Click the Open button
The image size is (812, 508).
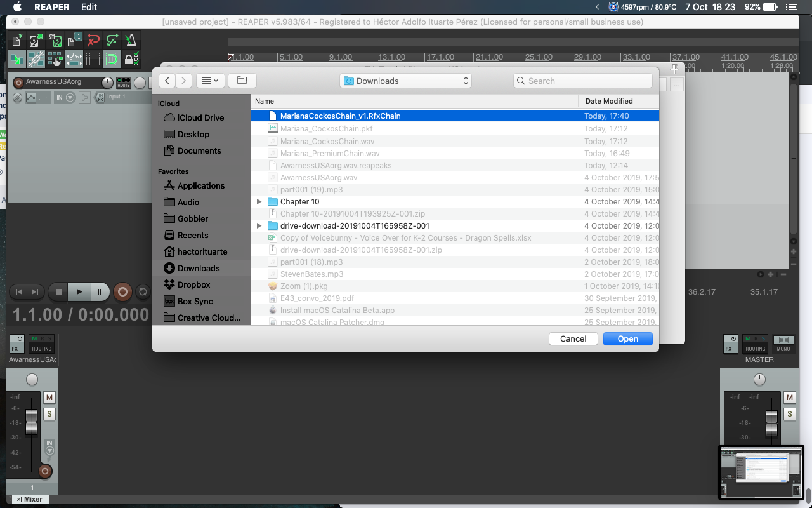point(627,338)
